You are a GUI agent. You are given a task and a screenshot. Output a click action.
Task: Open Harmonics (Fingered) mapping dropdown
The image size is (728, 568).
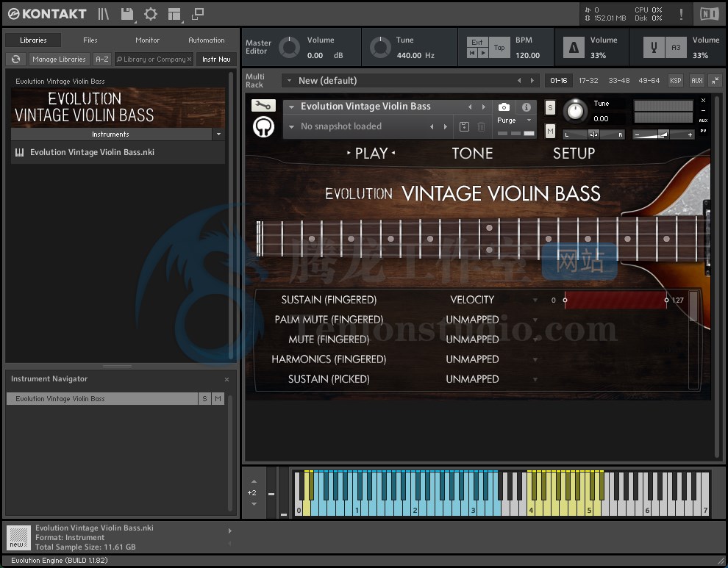pyautogui.click(x=535, y=359)
